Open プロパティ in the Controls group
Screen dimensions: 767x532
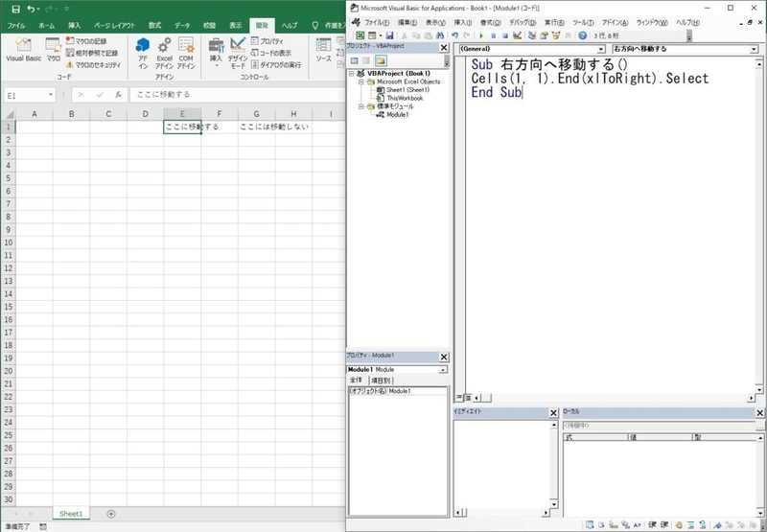pyautogui.click(x=267, y=41)
